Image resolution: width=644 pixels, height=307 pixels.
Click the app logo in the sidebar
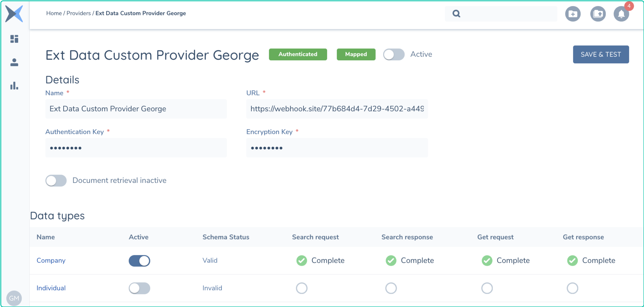click(x=14, y=14)
